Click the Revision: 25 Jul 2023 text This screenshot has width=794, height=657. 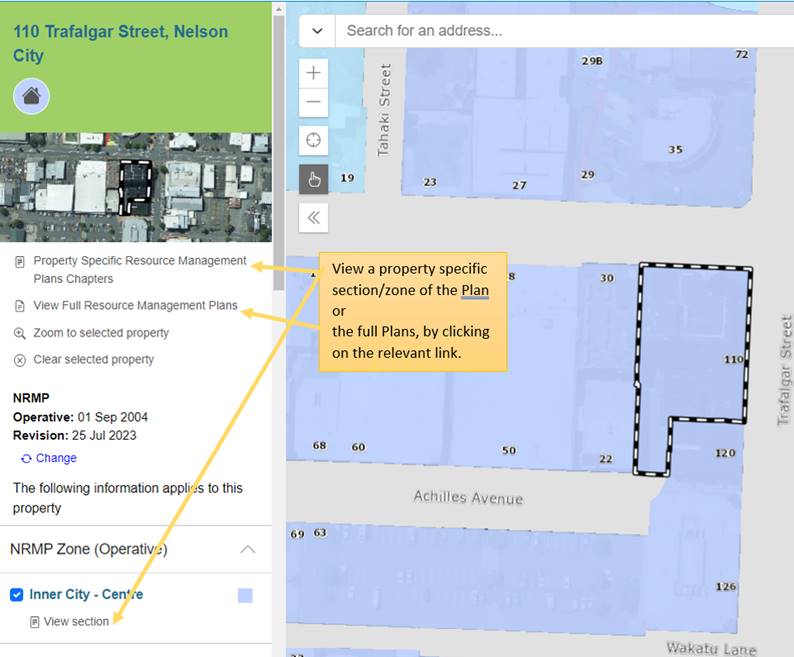[x=74, y=435]
